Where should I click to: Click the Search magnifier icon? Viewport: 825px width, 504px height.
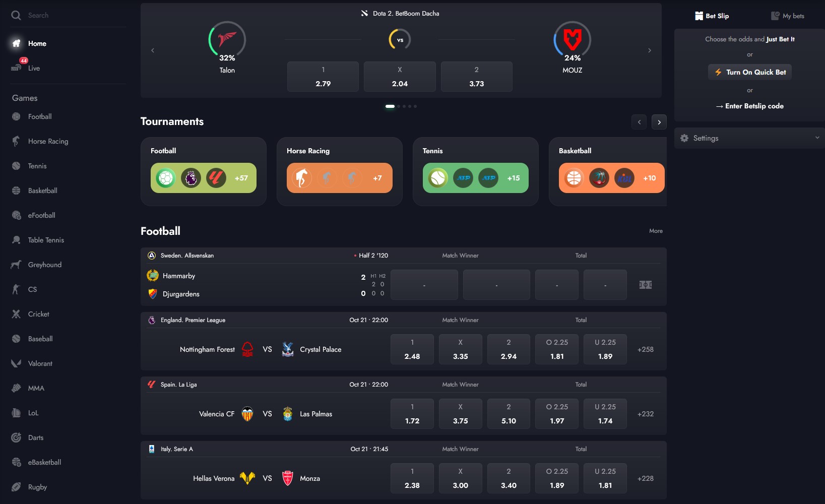click(16, 16)
